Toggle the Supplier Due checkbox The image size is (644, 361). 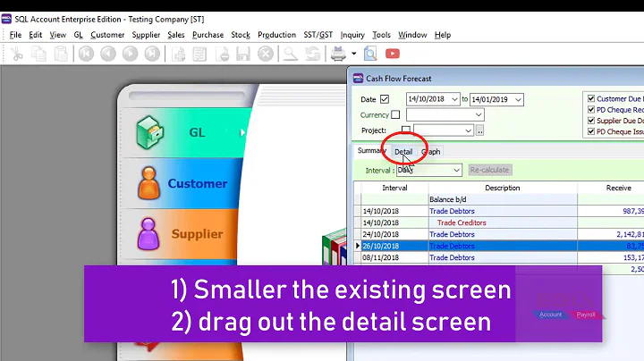pyautogui.click(x=591, y=121)
